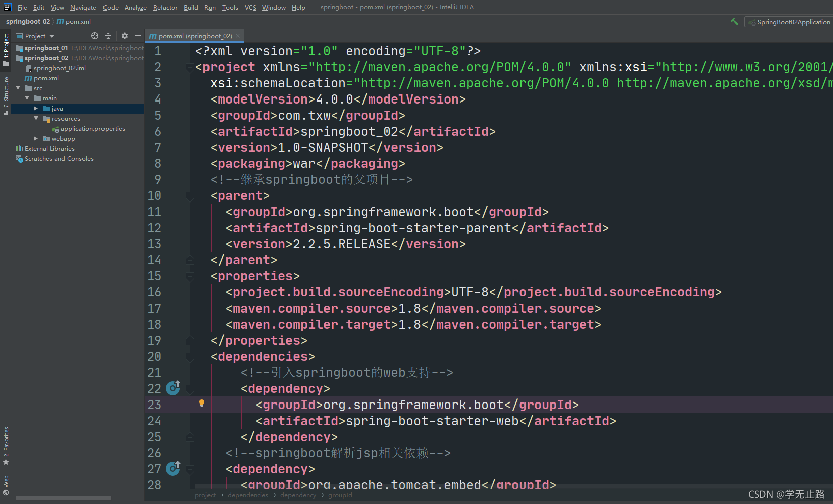The height and width of the screenshot is (504, 833).
Task: Open the Window menu
Action: (x=274, y=8)
